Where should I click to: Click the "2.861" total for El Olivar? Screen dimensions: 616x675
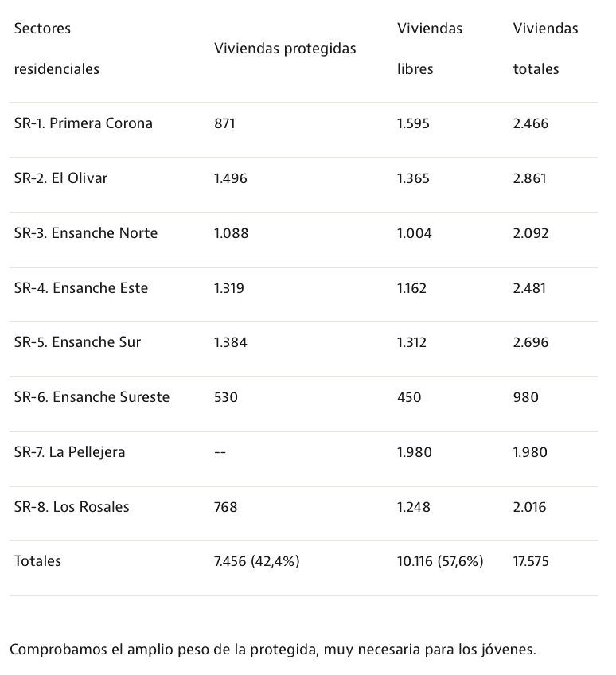click(x=530, y=178)
